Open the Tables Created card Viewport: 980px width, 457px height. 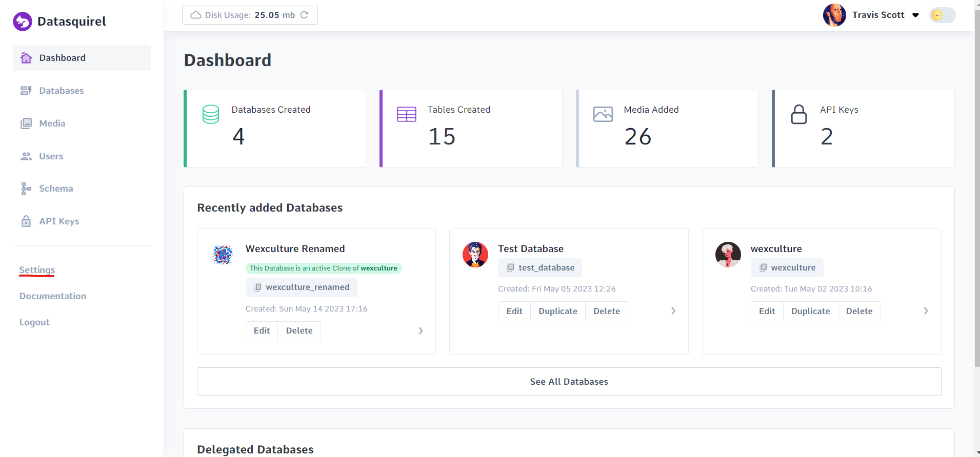(x=471, y=129)
